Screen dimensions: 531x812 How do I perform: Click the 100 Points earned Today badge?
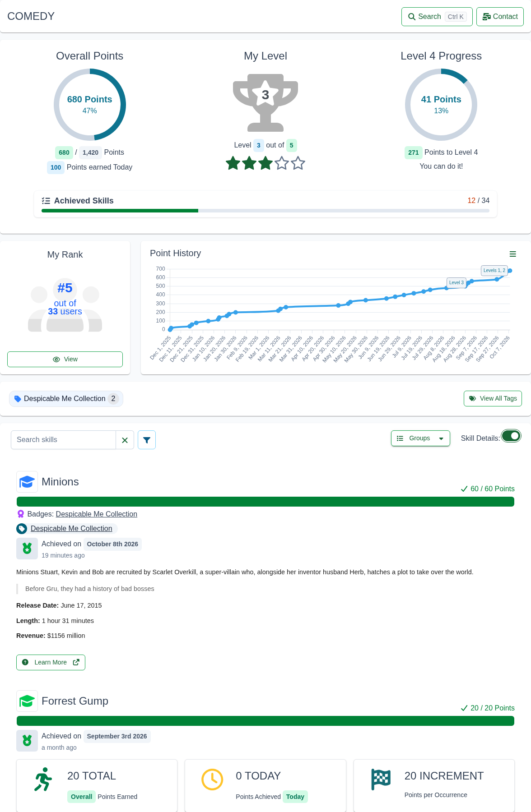click(56, 167)
